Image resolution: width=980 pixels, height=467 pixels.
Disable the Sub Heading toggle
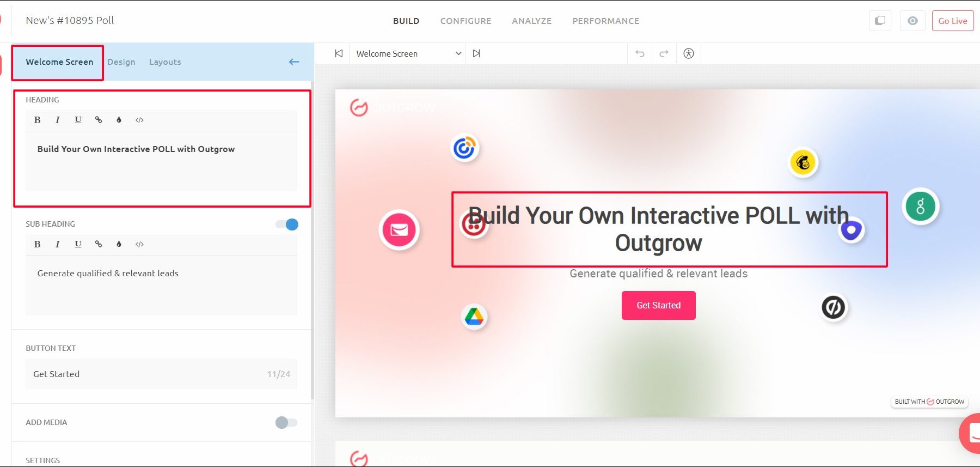[x=287, y=225]
